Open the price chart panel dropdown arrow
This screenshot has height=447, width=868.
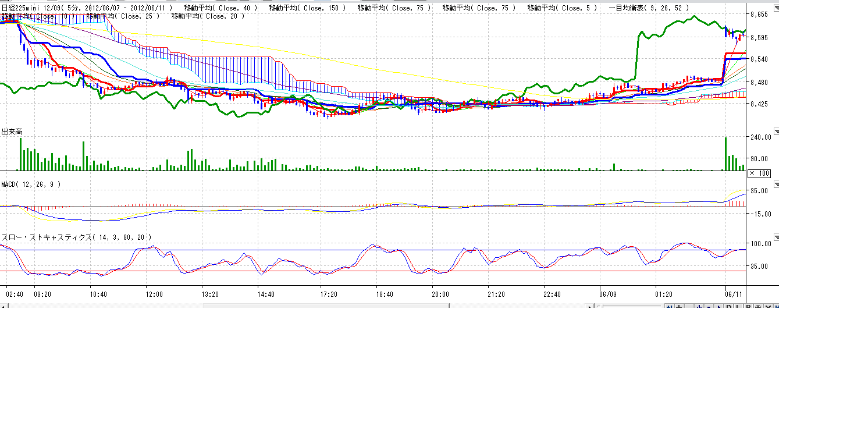tap(775, 8)
